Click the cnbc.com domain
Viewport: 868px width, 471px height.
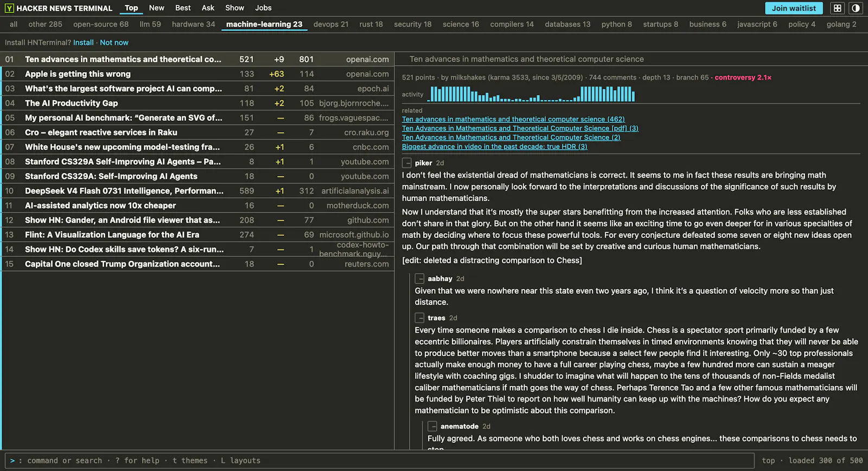371,147
